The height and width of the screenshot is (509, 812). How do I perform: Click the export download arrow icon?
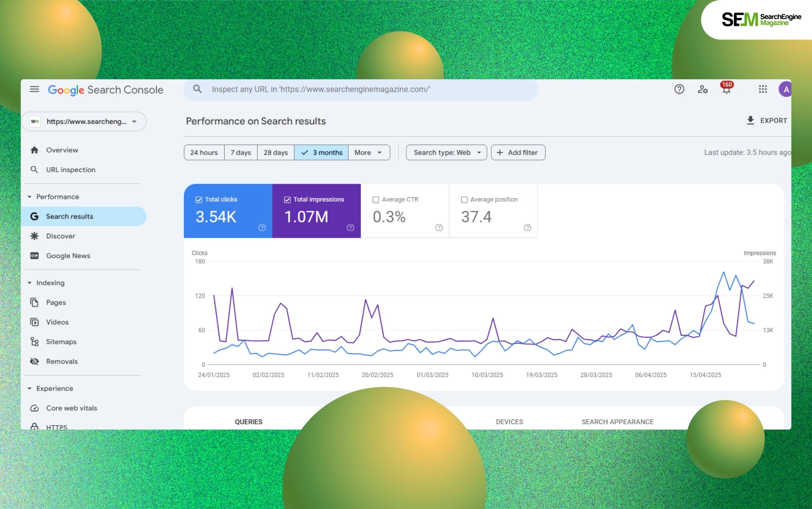pyautogui.click(x=750, y=121)
